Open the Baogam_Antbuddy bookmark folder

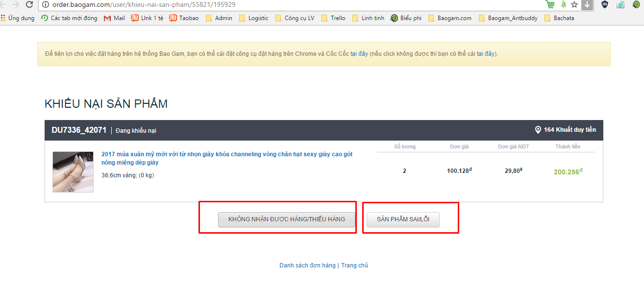508,18
